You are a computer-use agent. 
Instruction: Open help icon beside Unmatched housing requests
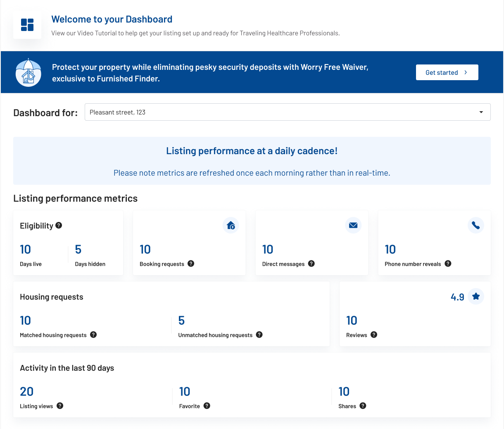[259, 335]
